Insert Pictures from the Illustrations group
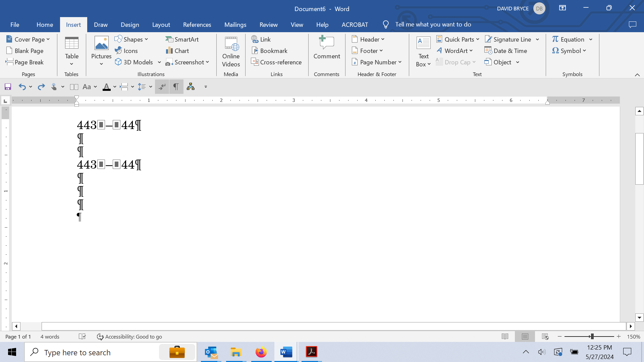 pyautogui.click(x=101, y=50)
